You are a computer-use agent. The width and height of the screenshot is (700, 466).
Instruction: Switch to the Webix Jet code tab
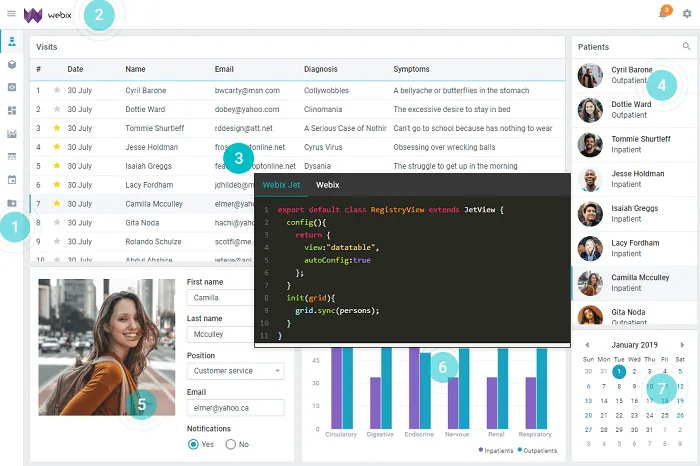click(281, 185)
